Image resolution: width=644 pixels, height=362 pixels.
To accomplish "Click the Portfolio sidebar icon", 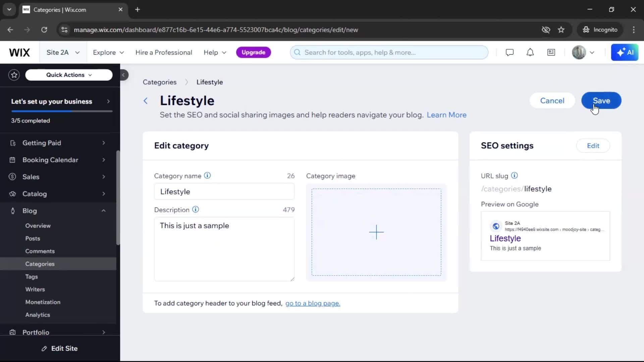I will click(x=12, y=332).
